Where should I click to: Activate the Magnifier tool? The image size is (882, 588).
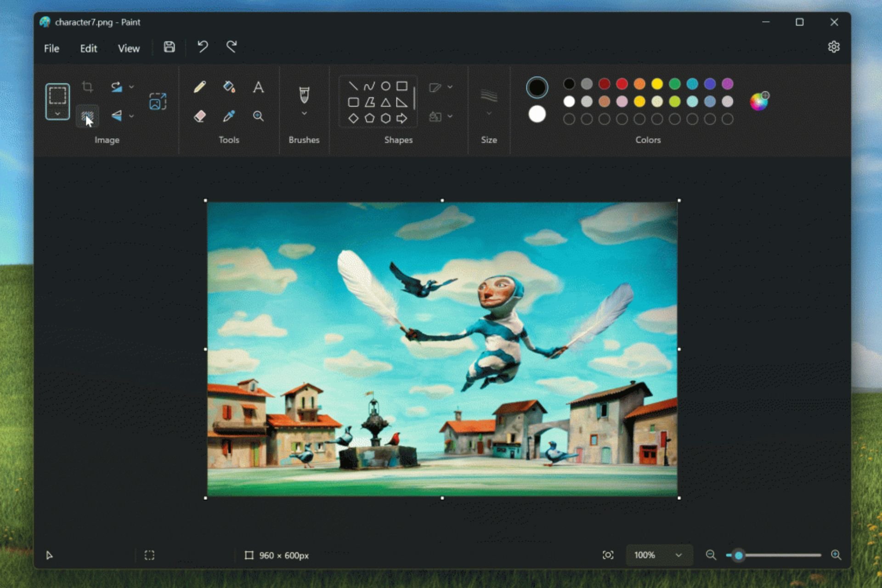click(259, 116)
